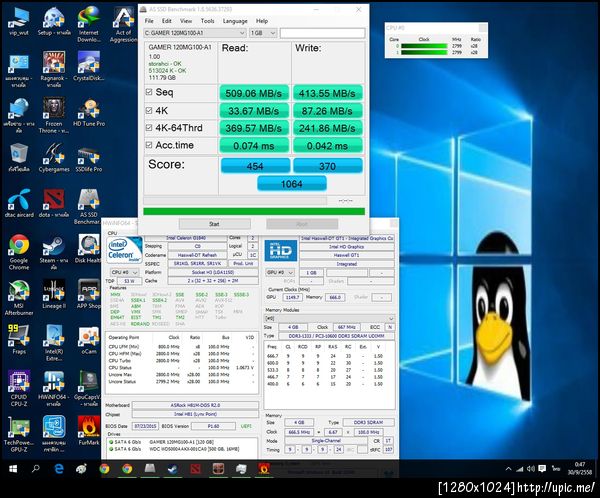Click the Lineage II desktop icon
Viewport: 600px width, 498px height.
click(54, 294)
